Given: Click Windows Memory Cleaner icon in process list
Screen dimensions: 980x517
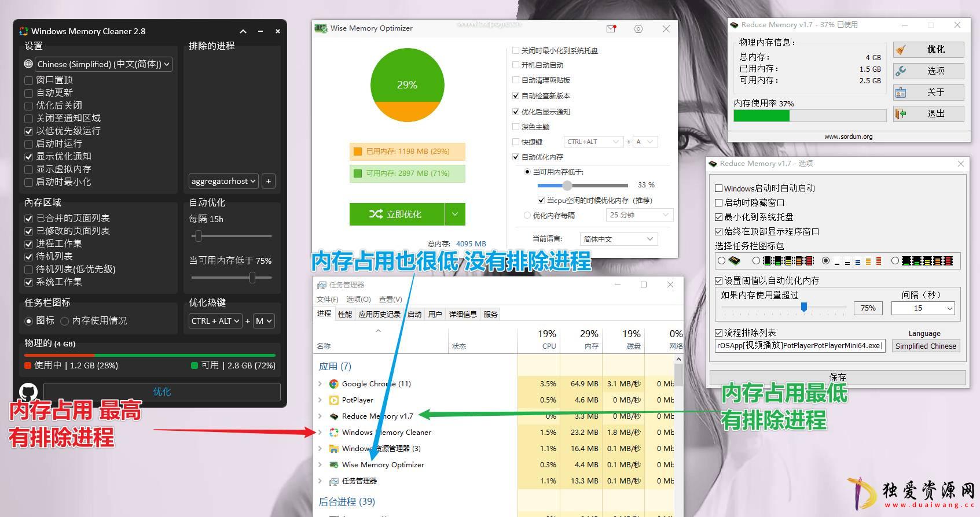Looking at the screenshot, I should (x=333, y=433).
